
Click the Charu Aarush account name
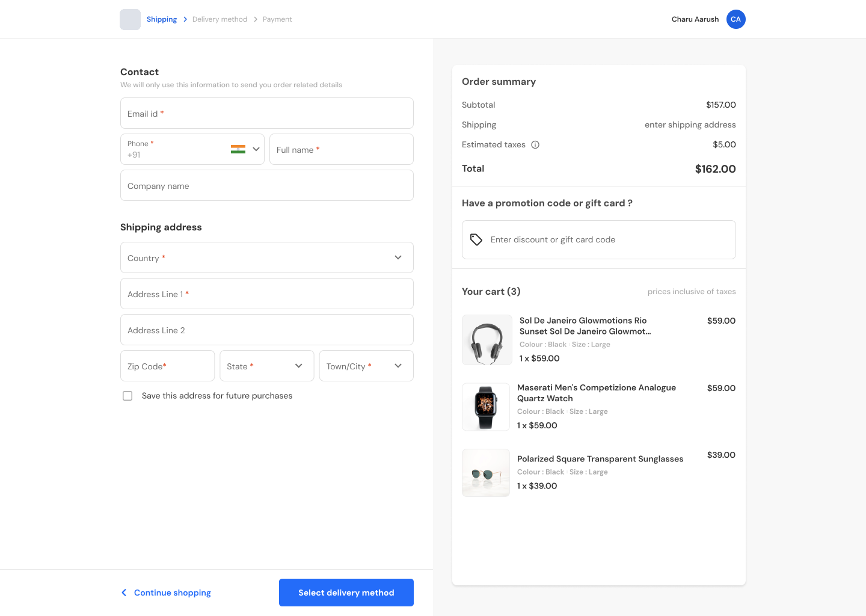[695, 19]
